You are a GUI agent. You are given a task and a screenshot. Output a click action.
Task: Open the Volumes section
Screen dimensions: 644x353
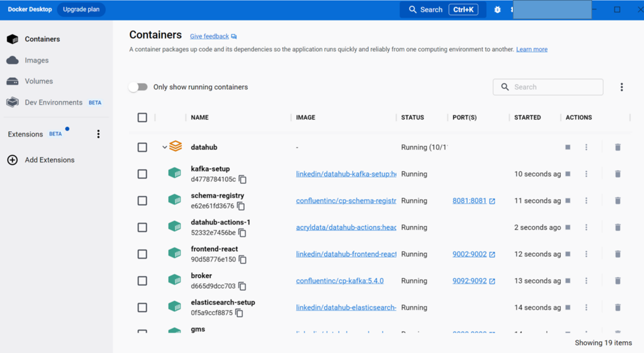tap(38, 81)
